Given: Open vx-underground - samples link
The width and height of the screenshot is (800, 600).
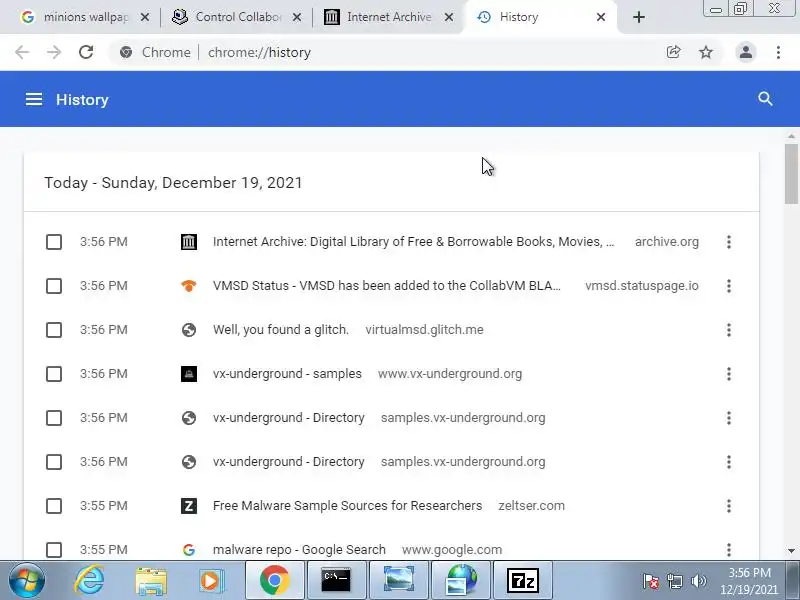Looking at the screenshot, I should (x=287, y=374).
